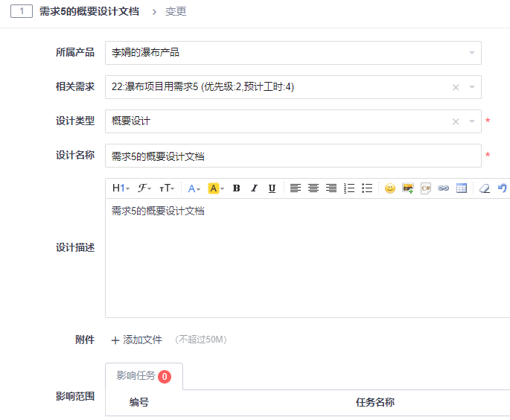This screenshot has width=510, height=420.
Task: Click the 变更 breadcrumb text
Action: (176, 11)
